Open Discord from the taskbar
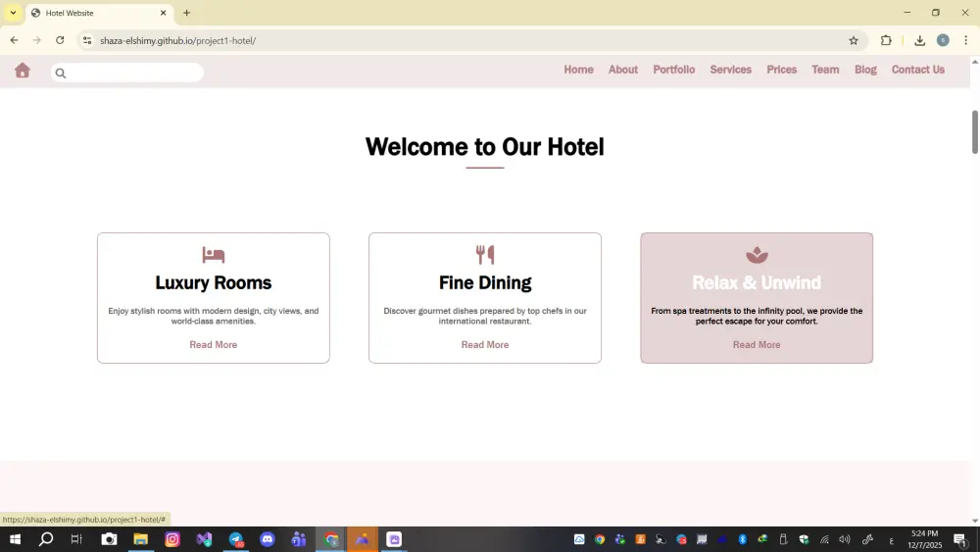Screen dimensions: 980x552 coord(267,539)
